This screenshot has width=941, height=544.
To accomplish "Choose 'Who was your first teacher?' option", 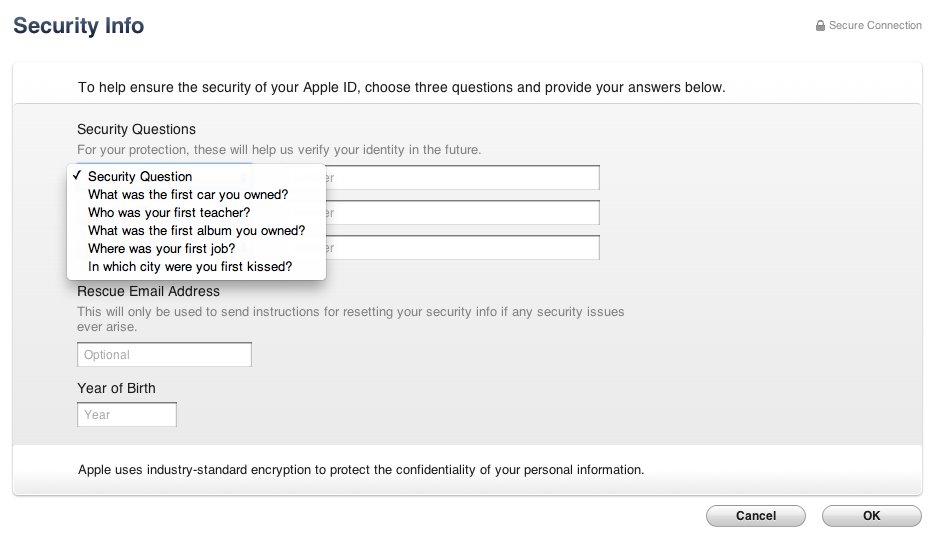I will coord(196,213).
